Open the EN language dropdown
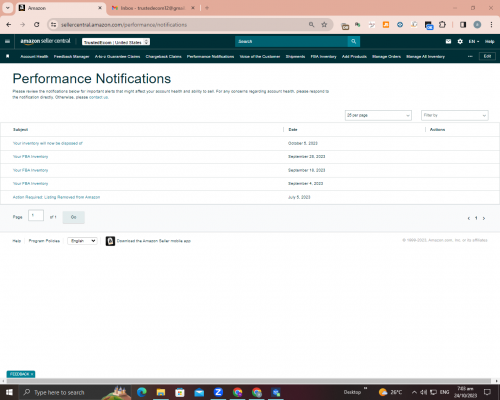 point(474,41)
